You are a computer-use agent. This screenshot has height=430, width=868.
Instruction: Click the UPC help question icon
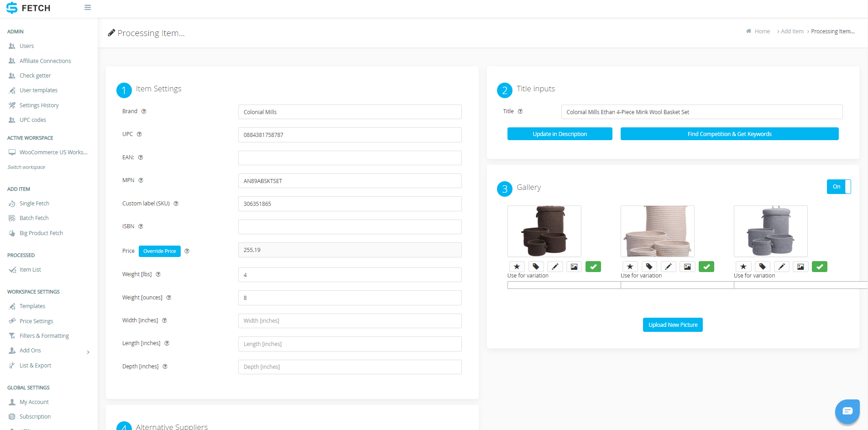click(139, 134)
